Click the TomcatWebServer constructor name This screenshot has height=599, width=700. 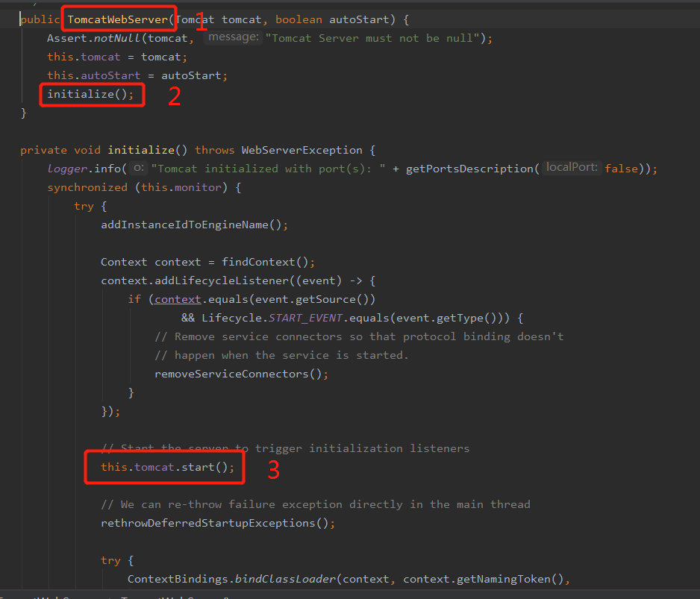(x=117, y=19)
